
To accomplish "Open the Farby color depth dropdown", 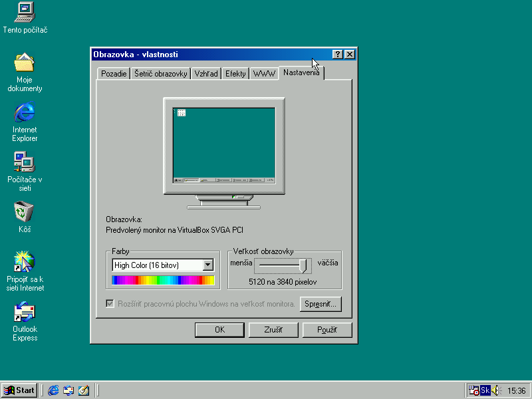I will (208, 265).
